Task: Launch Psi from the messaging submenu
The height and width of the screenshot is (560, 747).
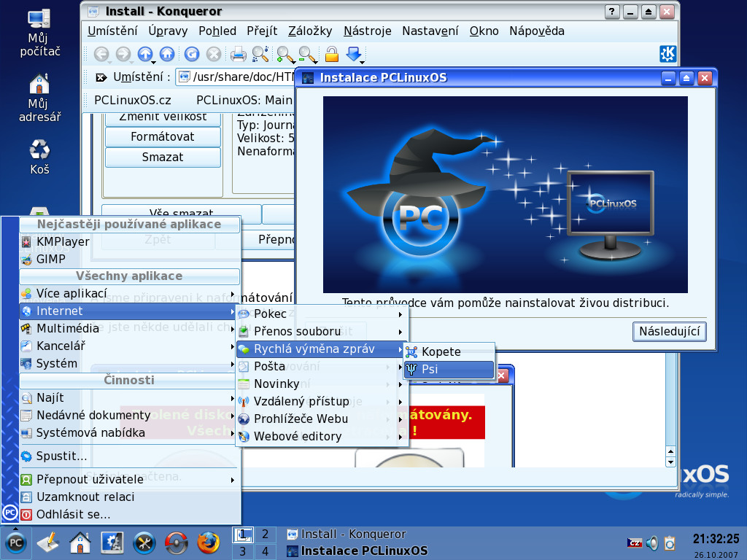Action: 449,370
